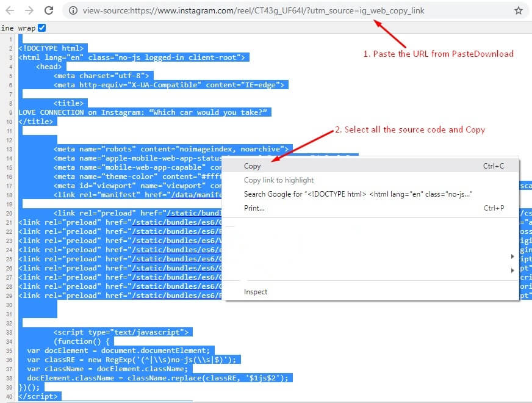Click line number 31 in the gutter
Image resolution: width=532 pixels, height=403 pixels.
(9, 314)
